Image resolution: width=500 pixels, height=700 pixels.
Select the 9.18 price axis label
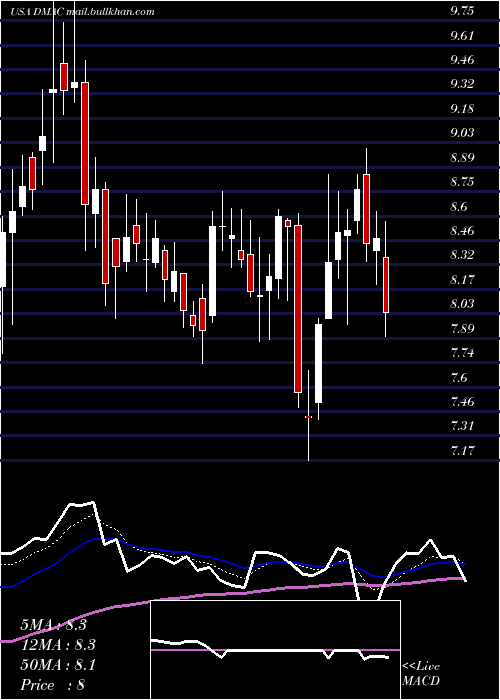click(x=462, y=109)
